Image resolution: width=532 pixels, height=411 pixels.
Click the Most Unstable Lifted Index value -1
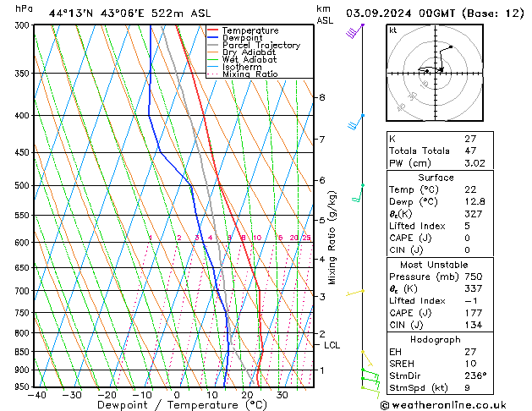click(x=471, y=301)
